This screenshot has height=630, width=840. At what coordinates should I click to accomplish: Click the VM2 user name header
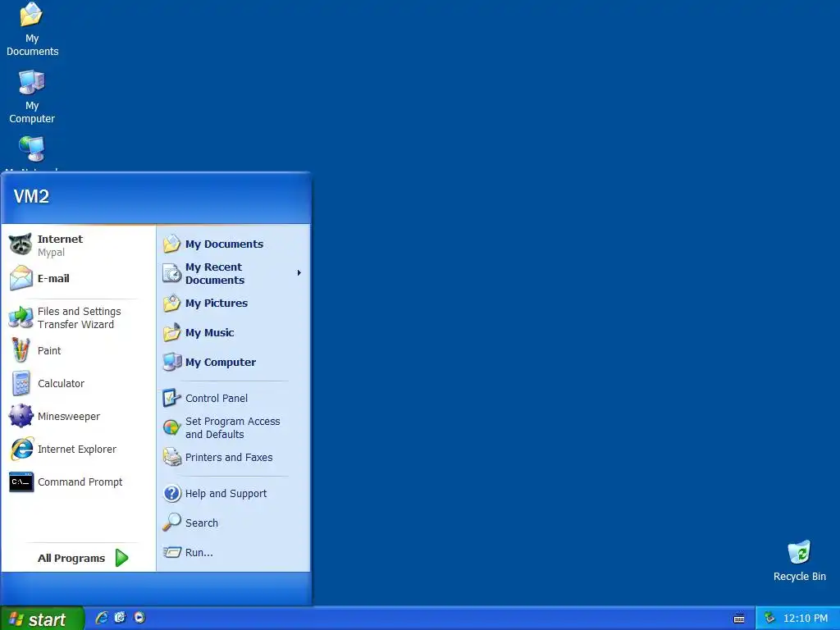[31, 197]
